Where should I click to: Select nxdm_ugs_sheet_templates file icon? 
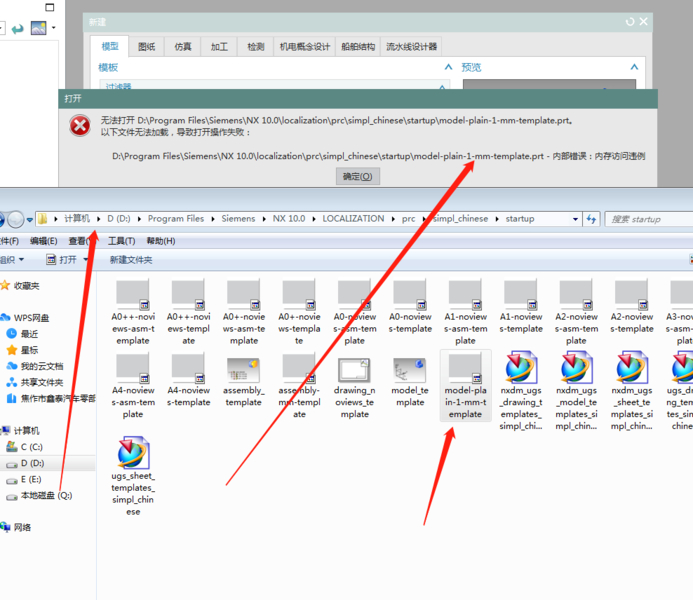(x=632, y=367)
